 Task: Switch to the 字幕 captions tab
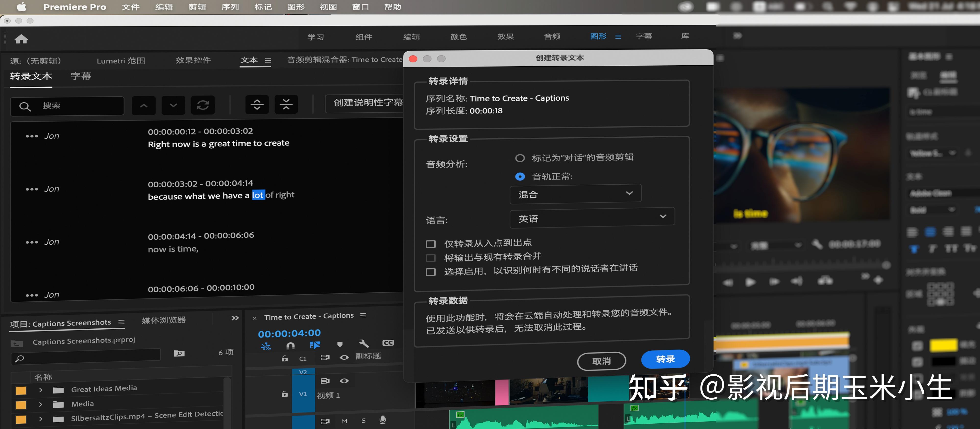click(81, 76)
